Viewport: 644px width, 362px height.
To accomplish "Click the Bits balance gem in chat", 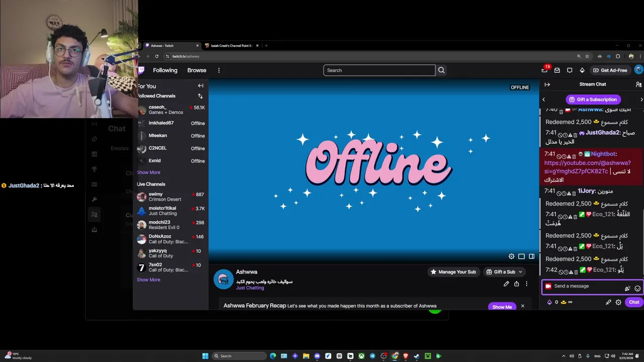I will tap(552, 302).
